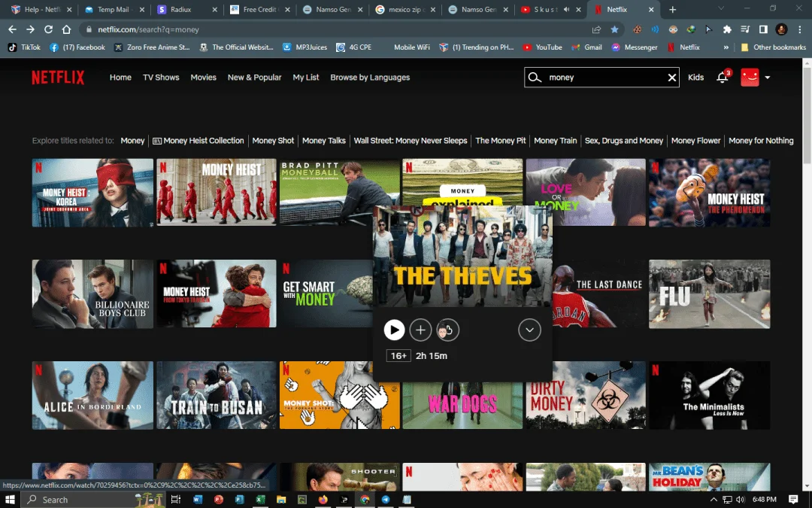812x508 pixels.
Task: Open the Money Shot related title
Action: pos(273,141)
